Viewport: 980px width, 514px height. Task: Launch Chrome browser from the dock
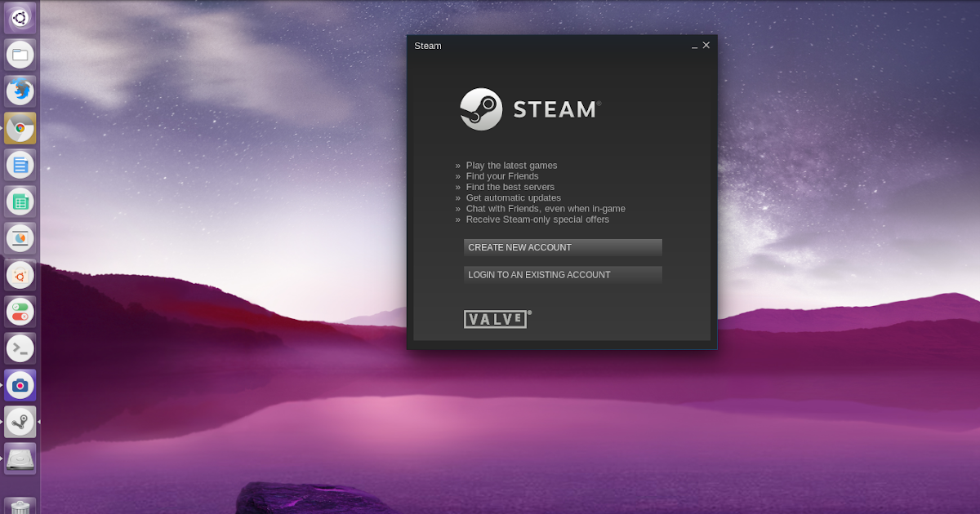pos(20,128)
